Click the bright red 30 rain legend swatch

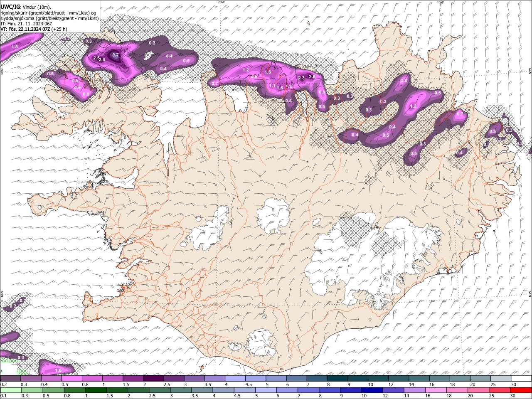click(521, 390)
